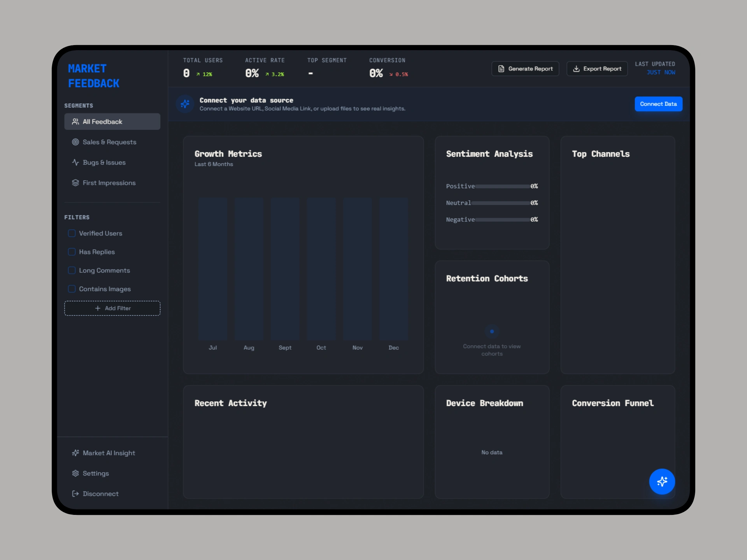Screen dimensions: 747x560
Task: Click Export Report button
Action: (x=597, y=69)
